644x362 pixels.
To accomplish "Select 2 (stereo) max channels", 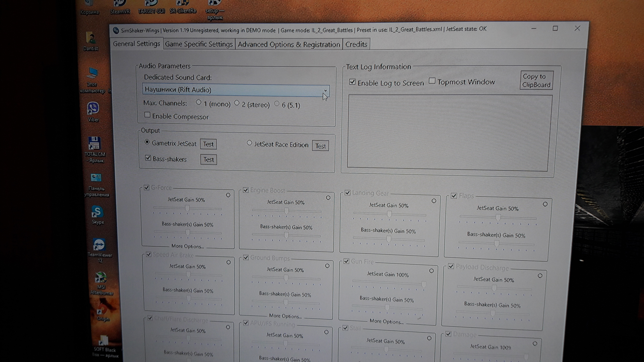I will click(x=237, y=103).
